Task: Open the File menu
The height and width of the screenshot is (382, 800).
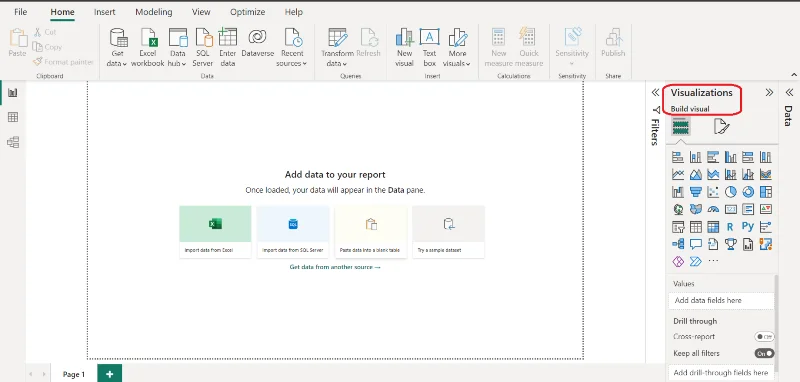Action: 20,12
